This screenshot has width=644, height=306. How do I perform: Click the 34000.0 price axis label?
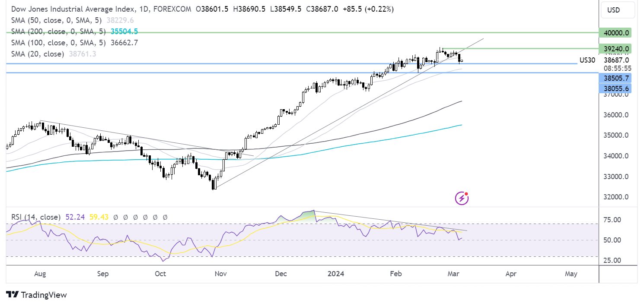[x=615, y=156]
